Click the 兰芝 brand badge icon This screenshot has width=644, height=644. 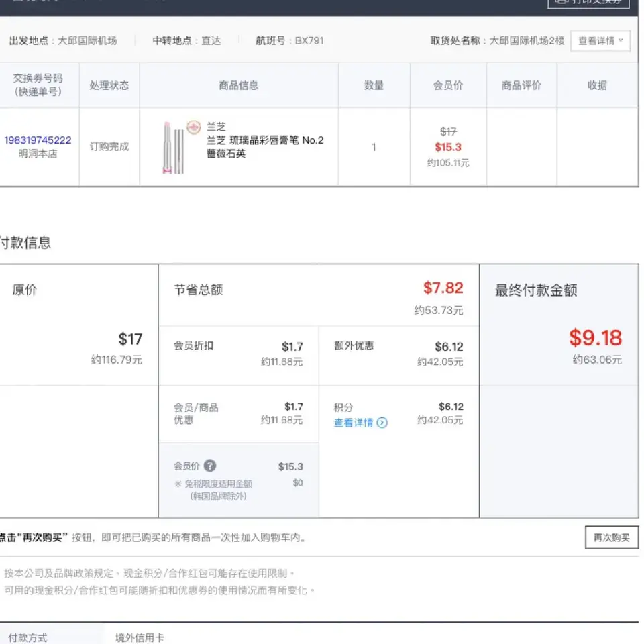pyautogui.click(x=194, y=127)
